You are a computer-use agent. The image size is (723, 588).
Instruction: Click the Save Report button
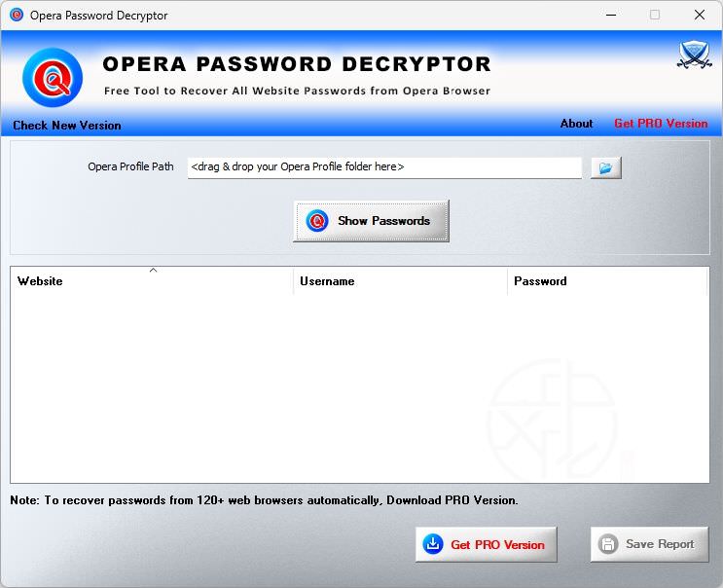click(x=649, y=544)
